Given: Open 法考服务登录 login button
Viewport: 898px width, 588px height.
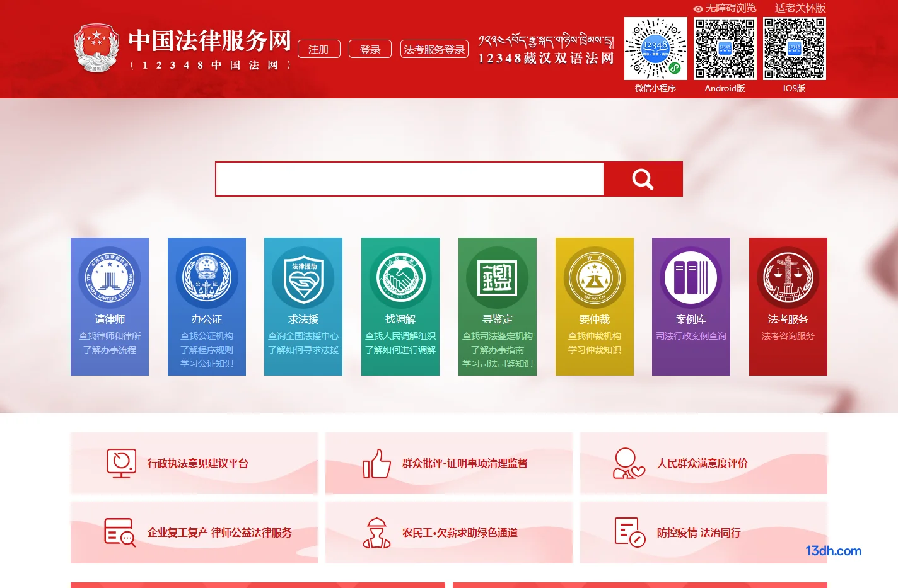Looking at the screenshot, I should point(434,49).
